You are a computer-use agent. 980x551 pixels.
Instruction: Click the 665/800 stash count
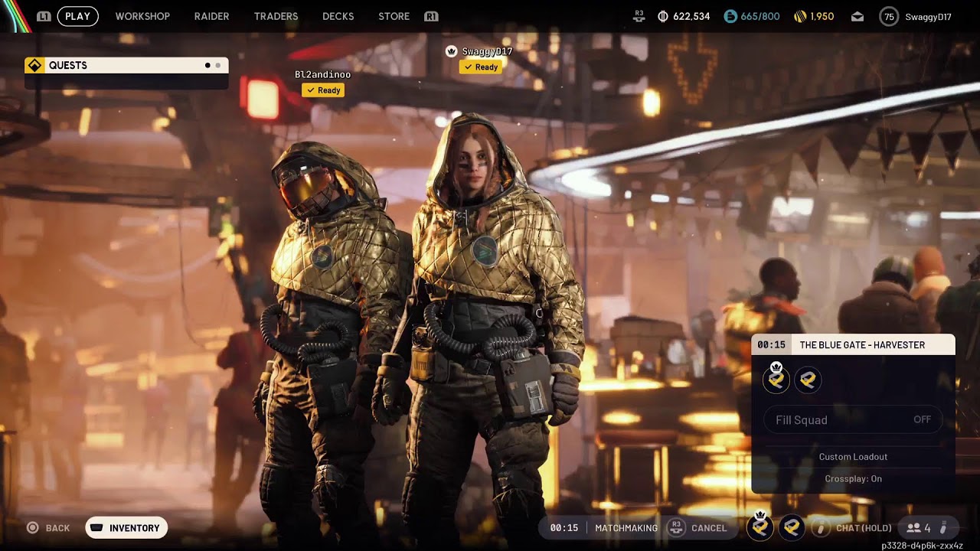point(760,16)
